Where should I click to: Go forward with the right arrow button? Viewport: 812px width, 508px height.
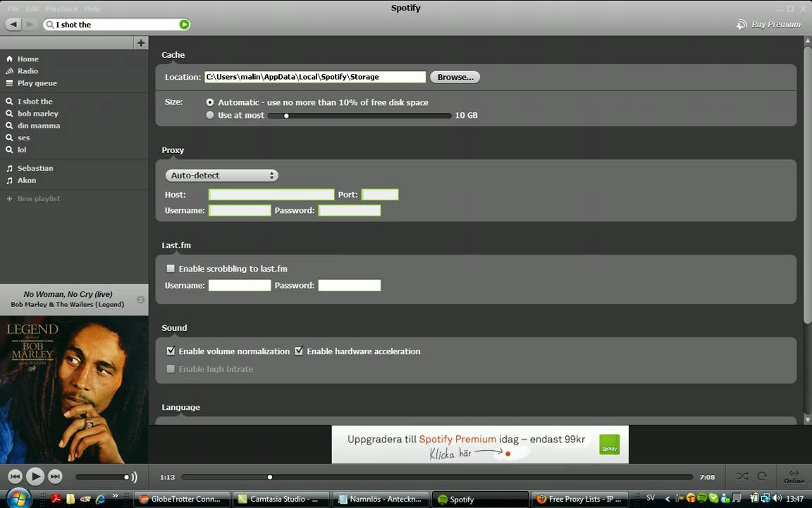pos(30,25)
